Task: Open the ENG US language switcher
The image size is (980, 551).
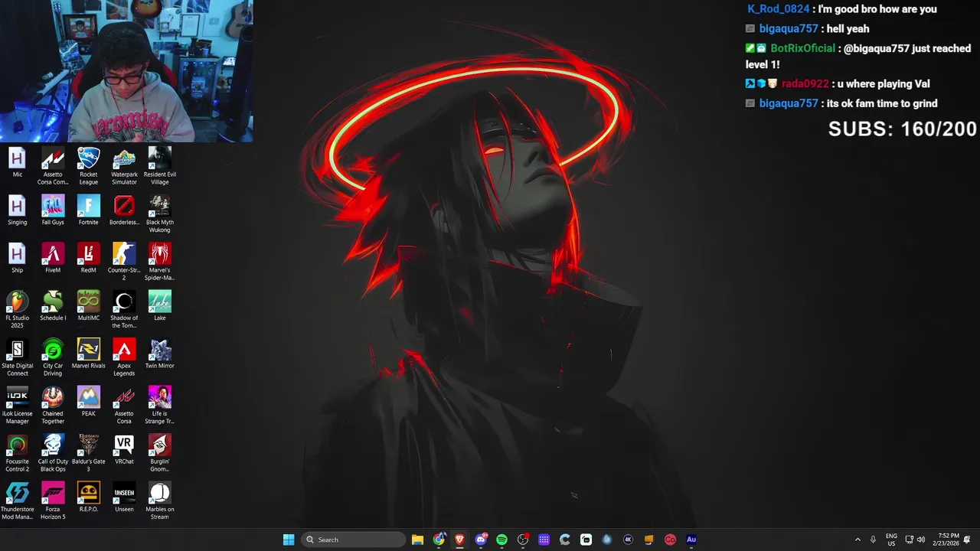Action: click(x=891, y=540)
